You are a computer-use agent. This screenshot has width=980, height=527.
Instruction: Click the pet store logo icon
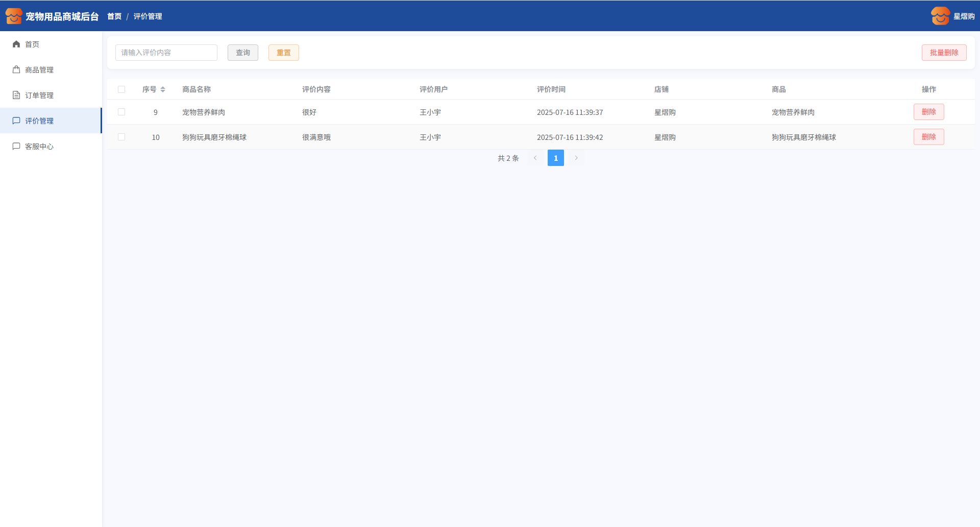[x=14, y=16]
